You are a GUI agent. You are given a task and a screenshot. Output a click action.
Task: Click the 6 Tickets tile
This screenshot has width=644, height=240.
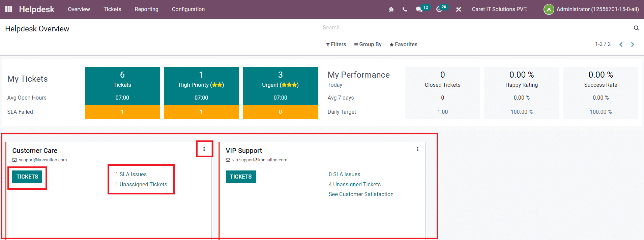122,79
